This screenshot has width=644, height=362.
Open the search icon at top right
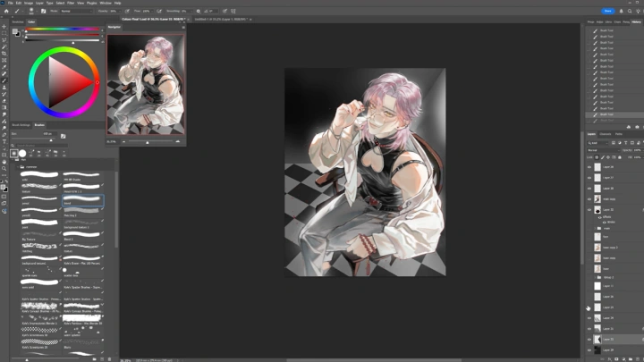(630, 11)
